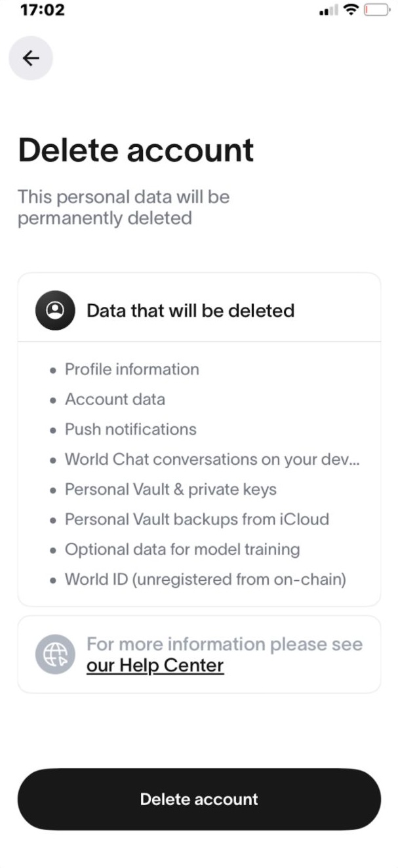The height and width of the screenshot is (868, 398).
Task: Tap Optional data for model training item
Action: pyautogui.click(x=182, y=549)
